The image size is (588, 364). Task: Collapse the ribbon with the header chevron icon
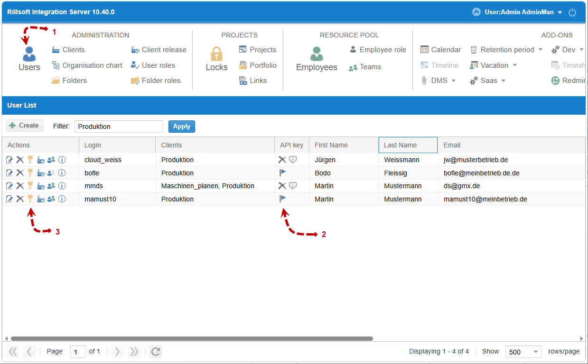pos(476,12)
